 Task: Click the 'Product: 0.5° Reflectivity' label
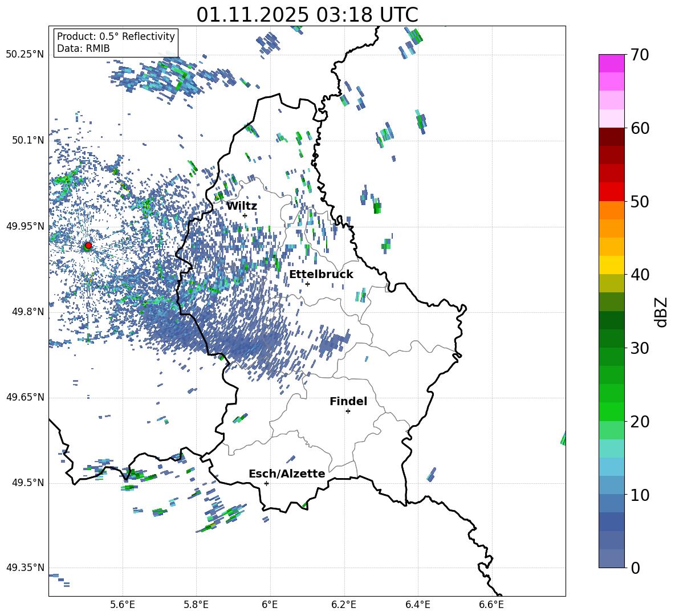click(116, 36)
